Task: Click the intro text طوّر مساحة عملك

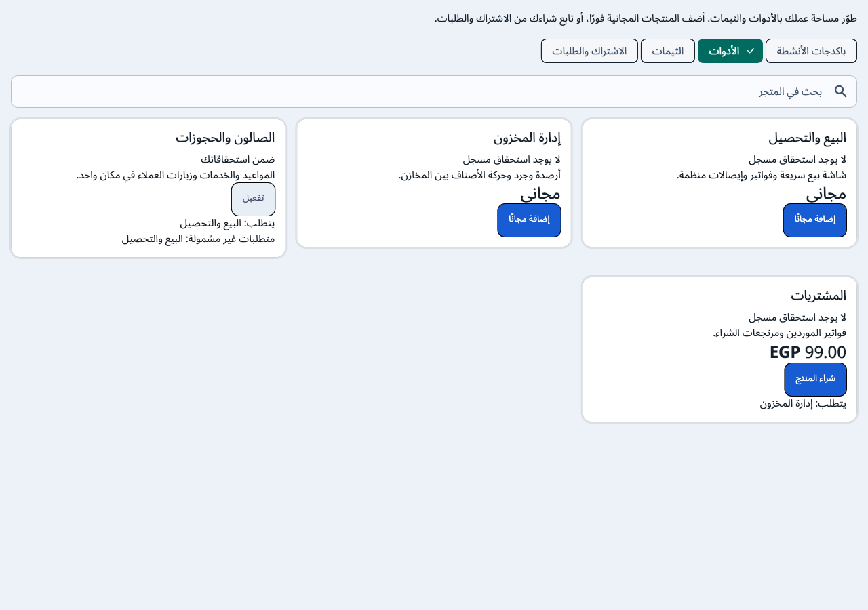Action: pos(646,18)
